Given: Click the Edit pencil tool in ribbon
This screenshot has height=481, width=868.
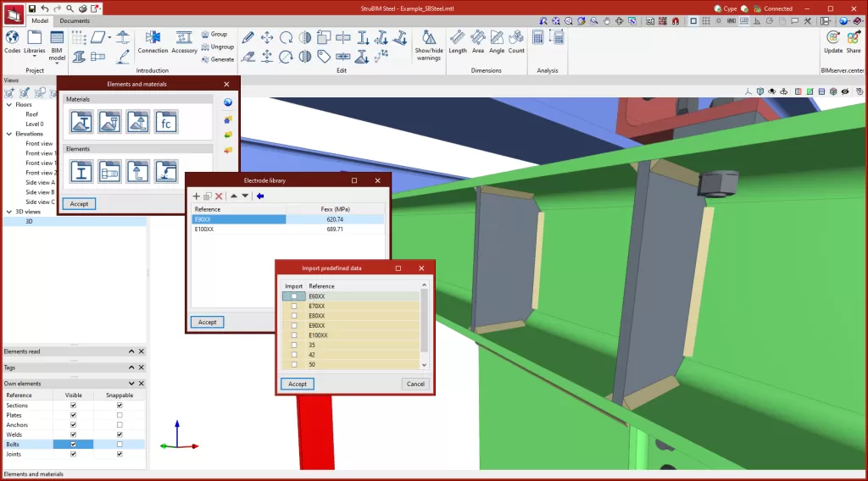Looking at the screenshot, I should tap(248, 37).
